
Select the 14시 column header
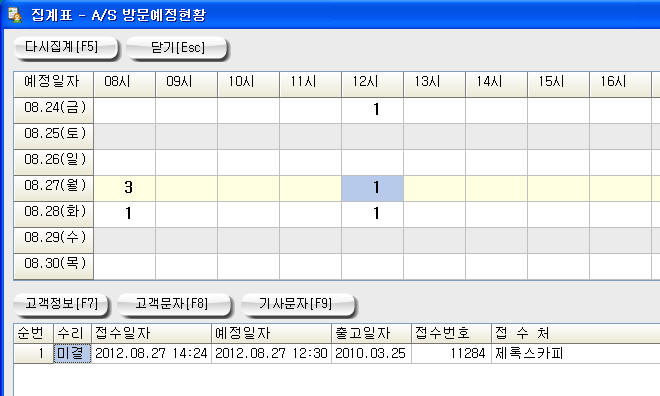pos(496,85)
